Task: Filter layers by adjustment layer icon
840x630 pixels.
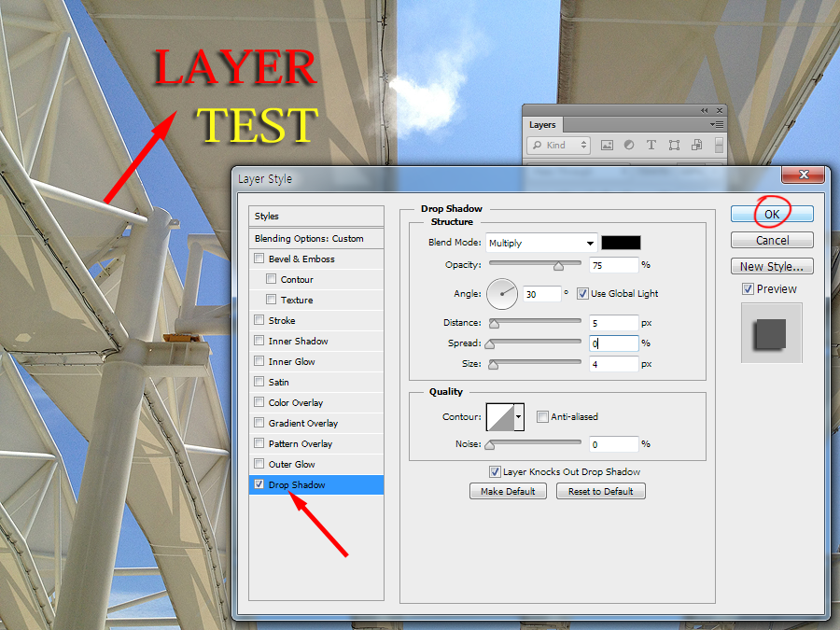Action: (629, 146)
